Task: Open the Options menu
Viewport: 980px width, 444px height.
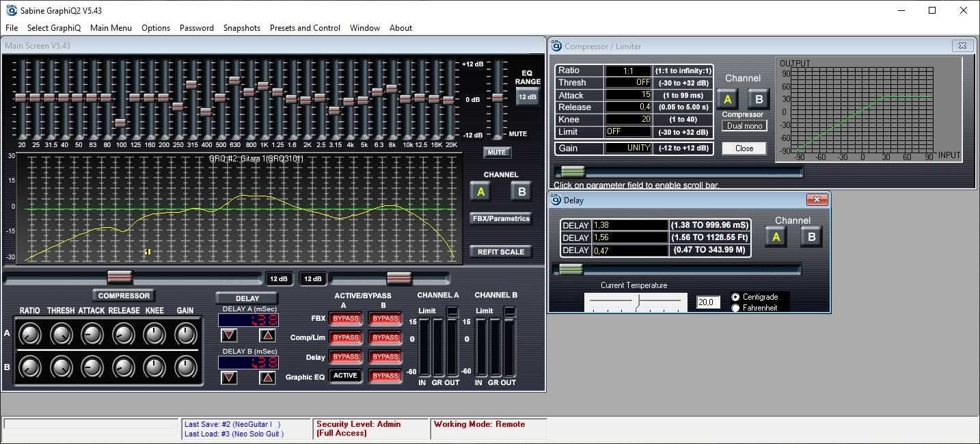Action: (156, 28)
